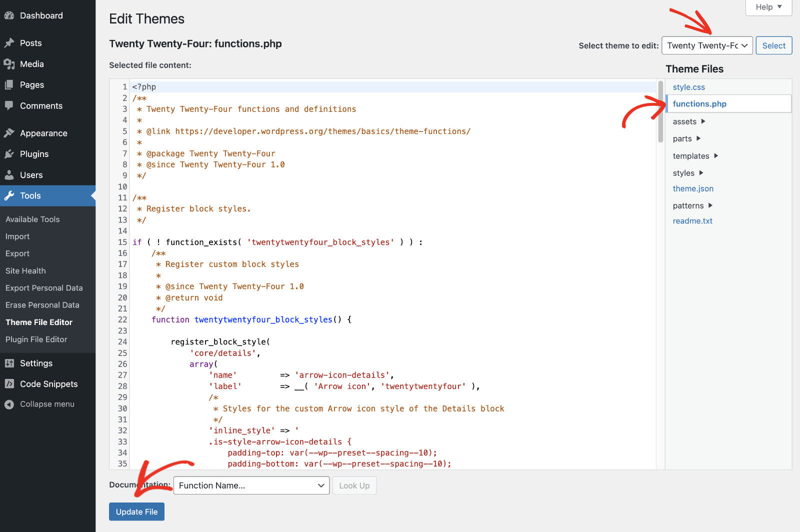Viewport: 800px width, 532px height.
Task: Click the 'register_block_style(' code line
Action: [220, 342]
